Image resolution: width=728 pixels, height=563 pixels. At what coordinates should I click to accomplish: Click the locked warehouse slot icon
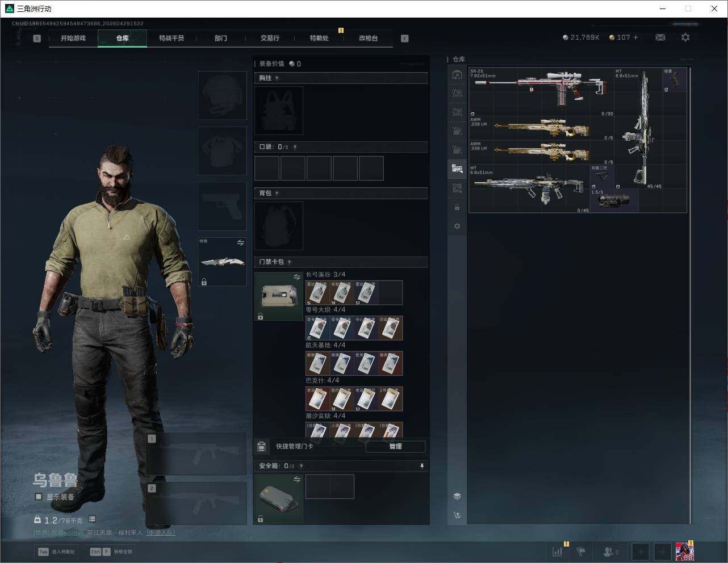(x=457, y=207)
